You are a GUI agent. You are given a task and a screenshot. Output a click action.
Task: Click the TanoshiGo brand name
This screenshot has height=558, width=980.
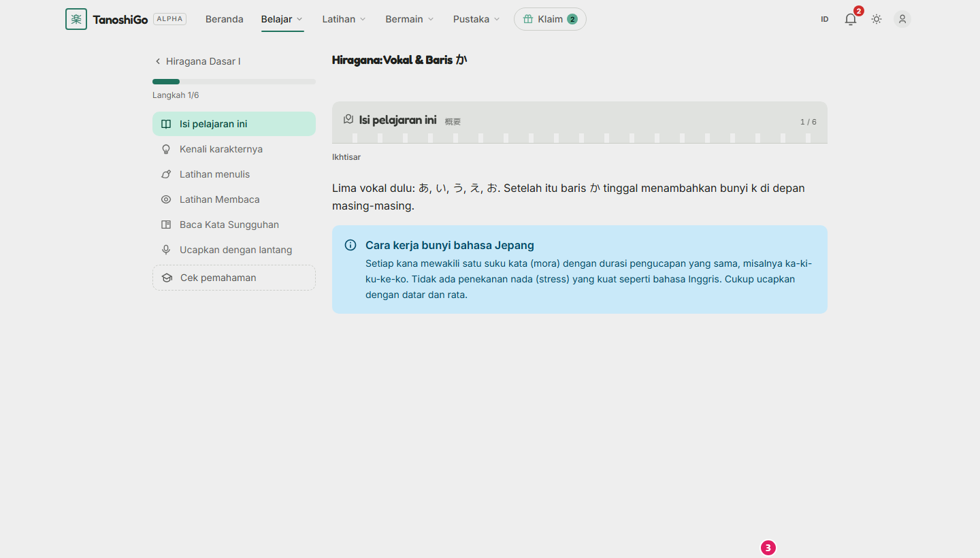pos(120,19)
